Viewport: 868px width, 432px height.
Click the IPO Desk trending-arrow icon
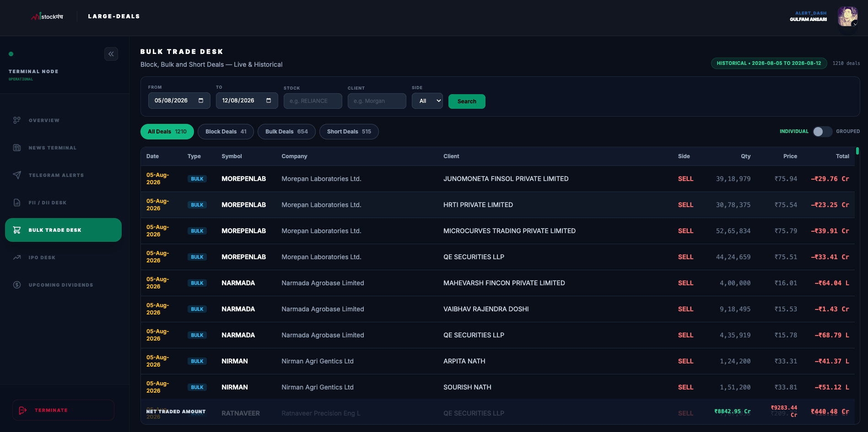tap(17, 257)
